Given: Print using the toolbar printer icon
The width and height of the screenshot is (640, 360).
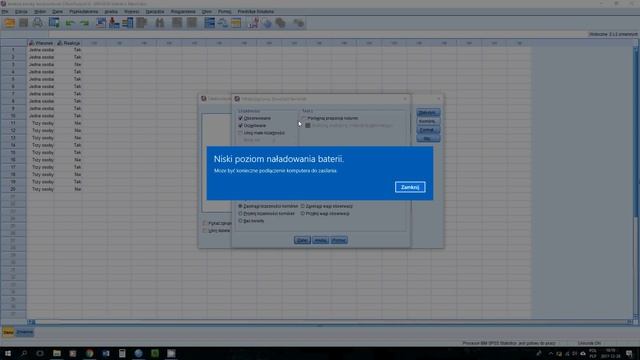Looking at the screenshot, I should (38, 23).
